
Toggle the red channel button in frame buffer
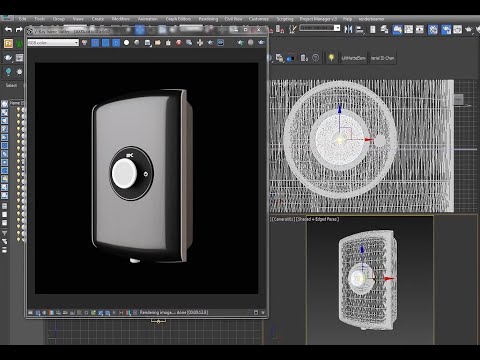[95, 43]
